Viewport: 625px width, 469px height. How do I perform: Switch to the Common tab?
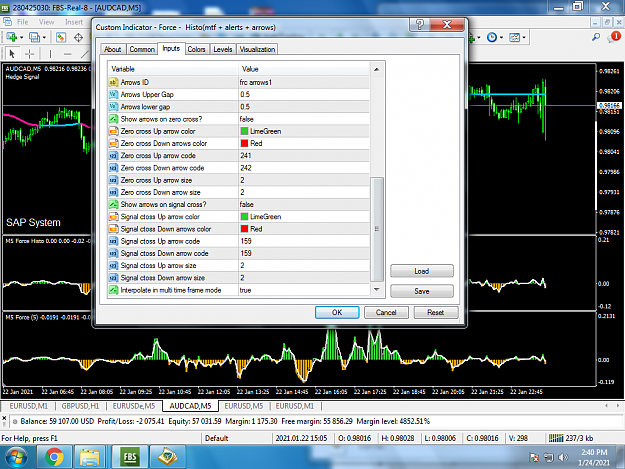pos(142,49)
